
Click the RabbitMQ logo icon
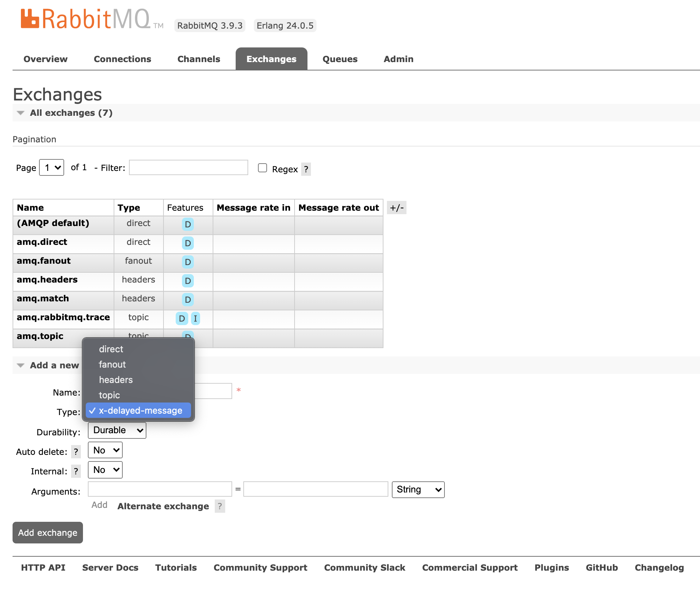pos(30,19)
